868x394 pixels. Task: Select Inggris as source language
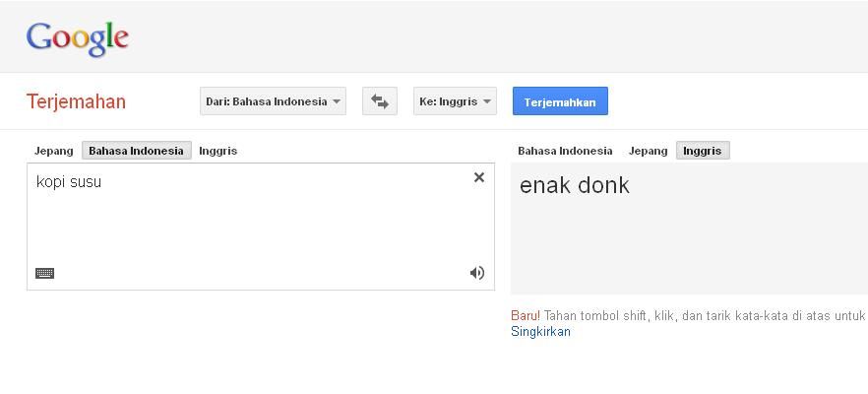tap(218, 151)
